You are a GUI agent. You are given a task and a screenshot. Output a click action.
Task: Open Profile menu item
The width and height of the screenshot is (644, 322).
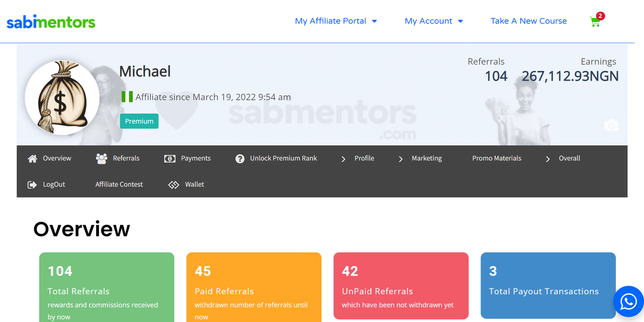364,158
